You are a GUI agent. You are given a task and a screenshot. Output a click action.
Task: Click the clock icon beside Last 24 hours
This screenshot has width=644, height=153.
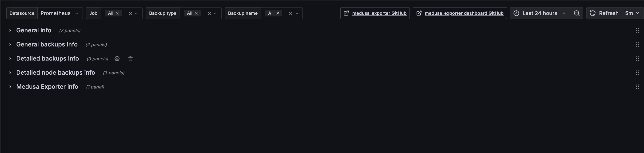click(517, 13)
